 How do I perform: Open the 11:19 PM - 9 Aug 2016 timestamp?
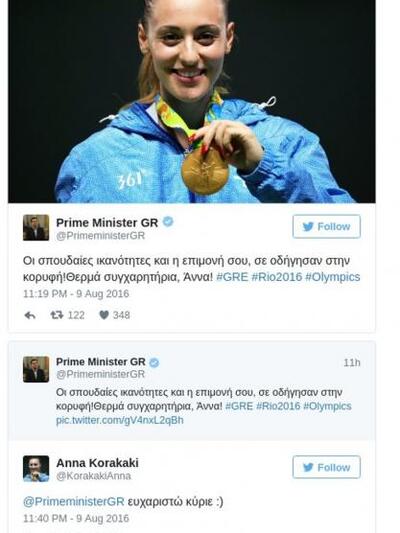[76, 294]
